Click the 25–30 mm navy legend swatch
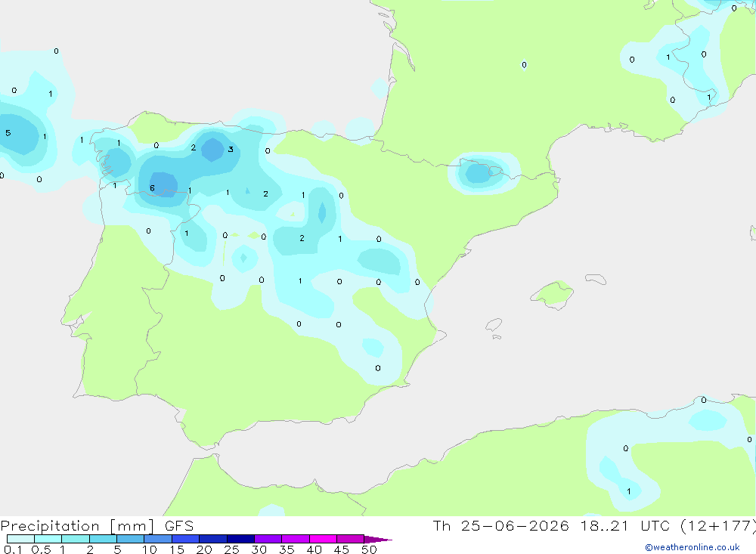The height and width of the screenshot is (554, 756). [x=240, y=539]
